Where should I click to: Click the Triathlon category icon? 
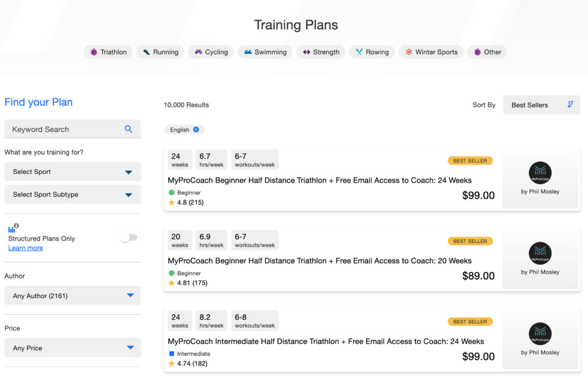(x=94, y=52)
